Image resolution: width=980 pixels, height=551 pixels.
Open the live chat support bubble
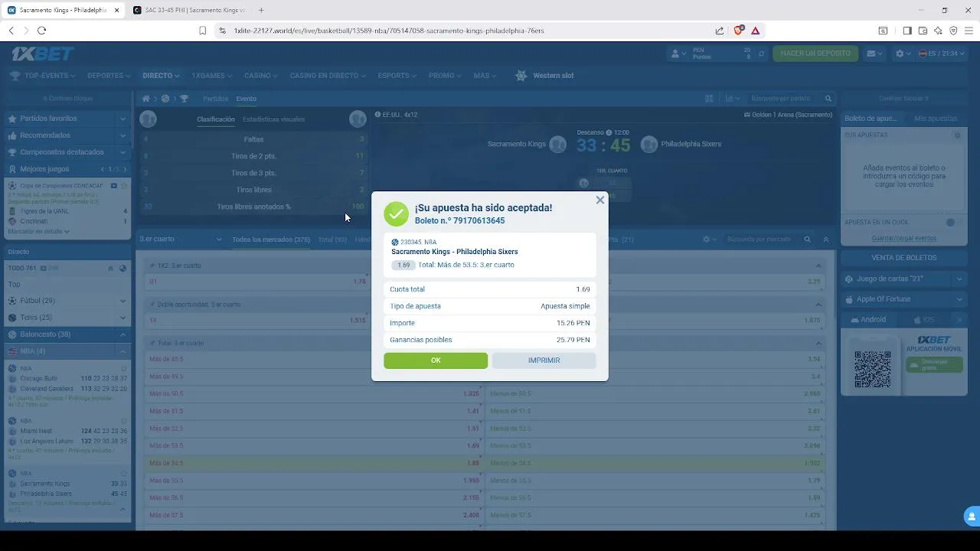[971, 516]
